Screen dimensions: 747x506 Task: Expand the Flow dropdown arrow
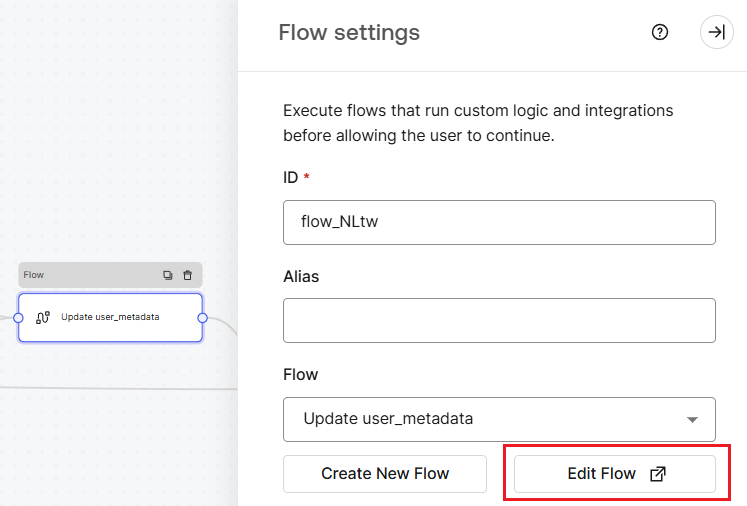(x=692, y=420)
